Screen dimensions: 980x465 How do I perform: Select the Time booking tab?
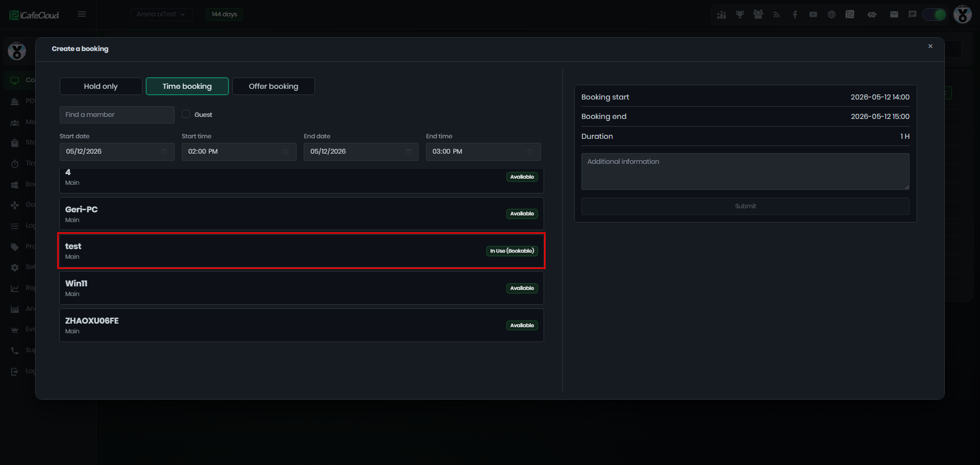pos(187,86)
